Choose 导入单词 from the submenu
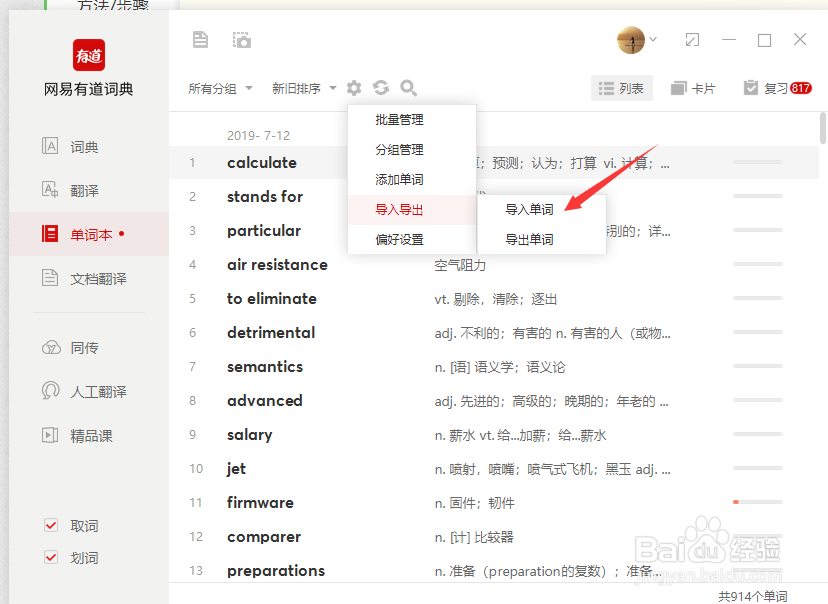 coord(531,210)
